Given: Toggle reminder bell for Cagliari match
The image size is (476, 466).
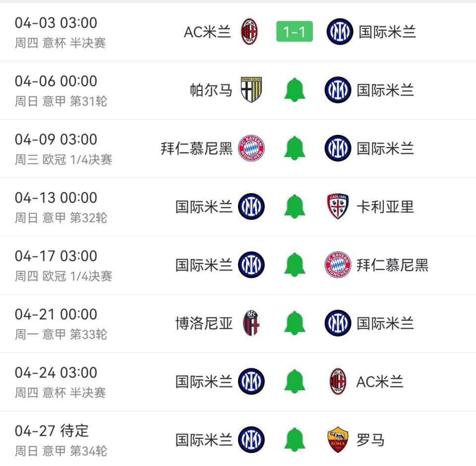Looking at the screenshot, I should [x=295, y=206].
